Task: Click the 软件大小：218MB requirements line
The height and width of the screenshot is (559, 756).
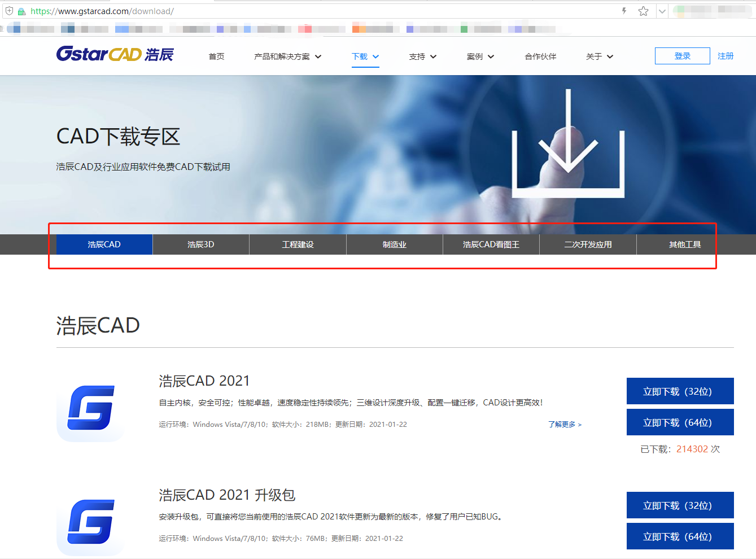Action: pos(283,424)
